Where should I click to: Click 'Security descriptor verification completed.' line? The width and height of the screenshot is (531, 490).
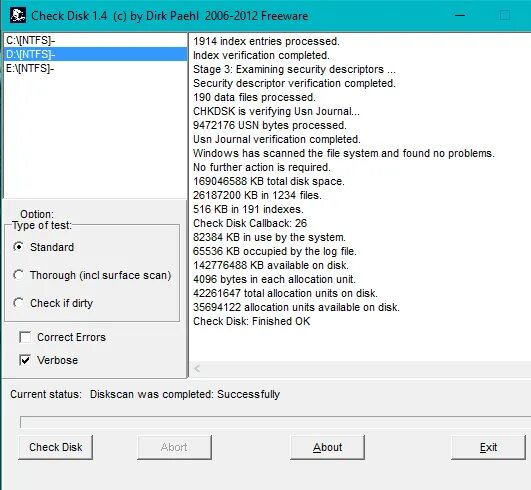(294, 83)
